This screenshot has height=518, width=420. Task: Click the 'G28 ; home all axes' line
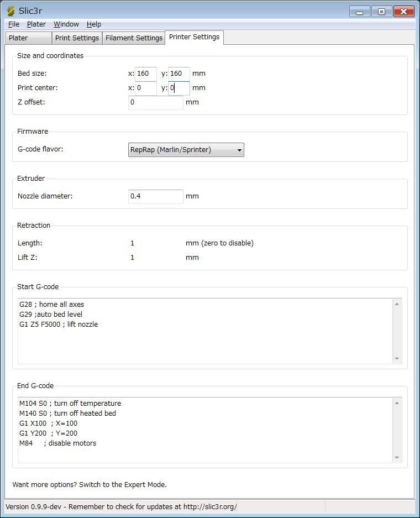pos(52,305)
